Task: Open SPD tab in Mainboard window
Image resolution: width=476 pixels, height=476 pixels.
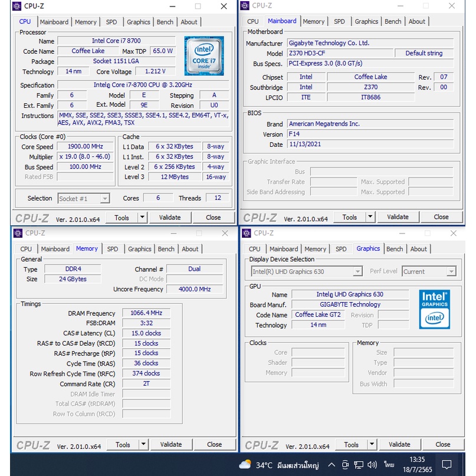Action: coord(339,22)
